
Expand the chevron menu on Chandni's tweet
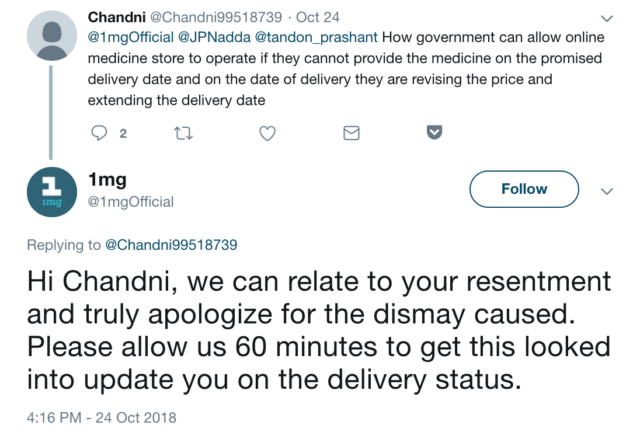click(x=605, y=18)
